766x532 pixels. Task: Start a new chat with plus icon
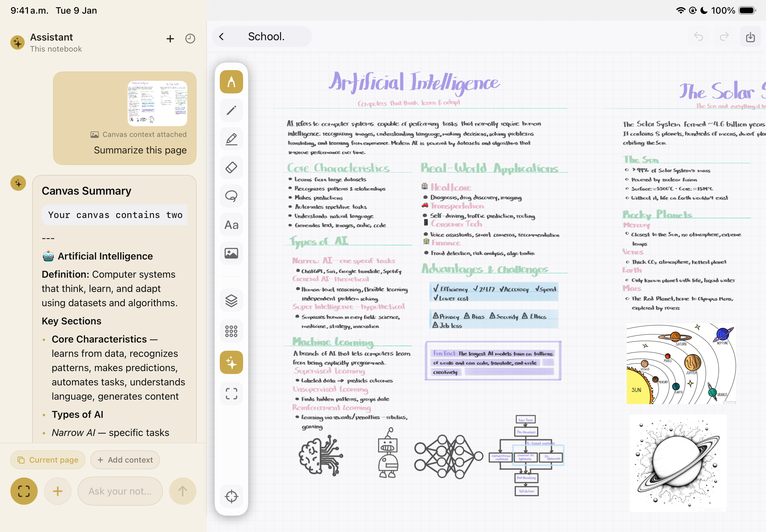pyautogui.click(x=170, y=39)
